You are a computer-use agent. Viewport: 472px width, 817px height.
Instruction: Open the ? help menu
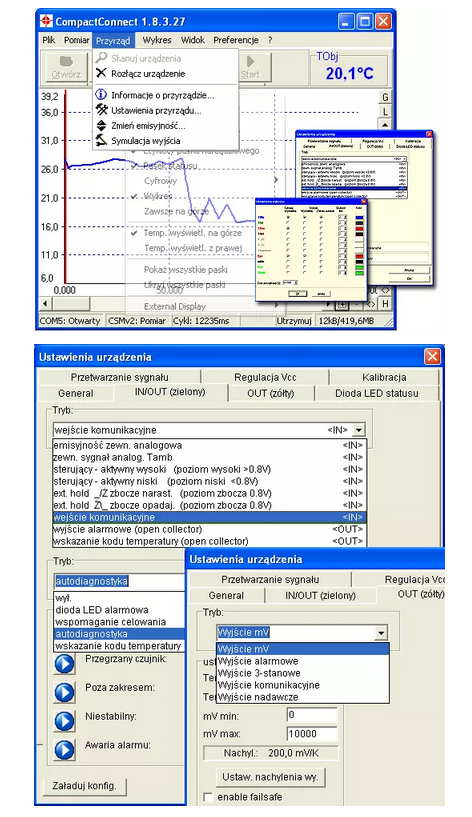pyautogui.click(x=270, y=40)
